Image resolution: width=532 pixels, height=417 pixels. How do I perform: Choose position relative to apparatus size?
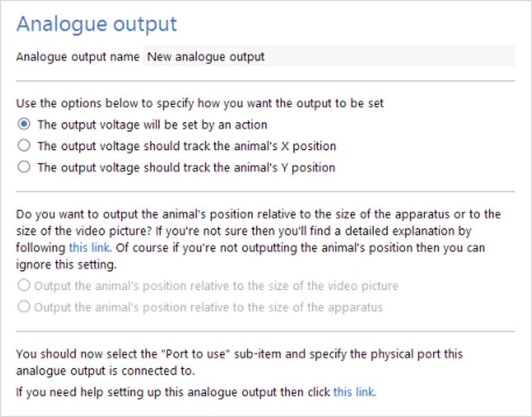(x=24, y=307)
